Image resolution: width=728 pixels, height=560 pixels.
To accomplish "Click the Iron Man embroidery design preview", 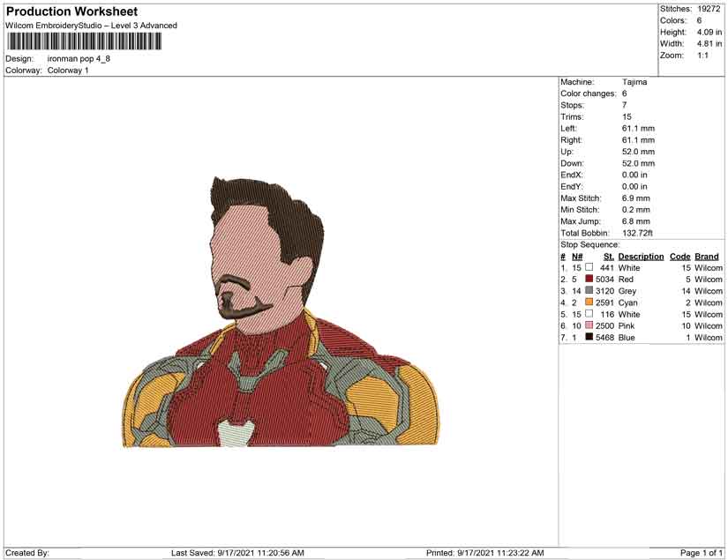I will 281,312.
